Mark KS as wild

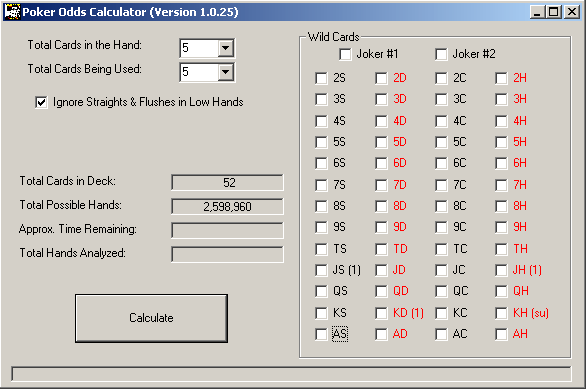pos(321,313)
